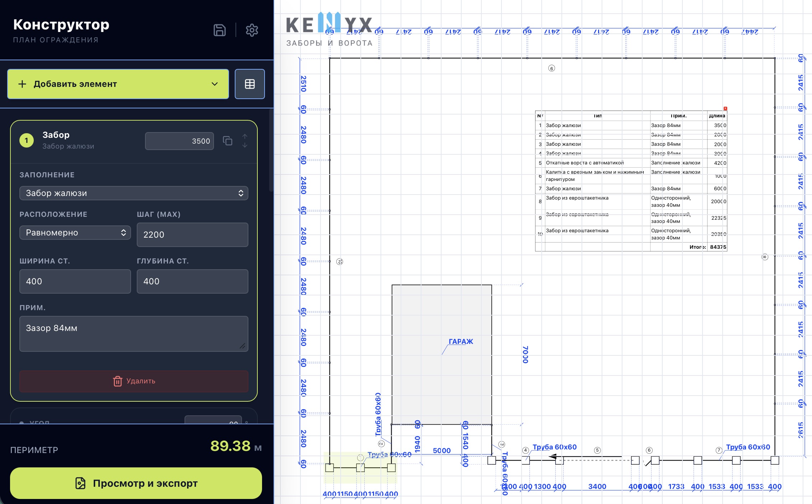Click the sidebar panel scrollbar

tap(271, 151)
